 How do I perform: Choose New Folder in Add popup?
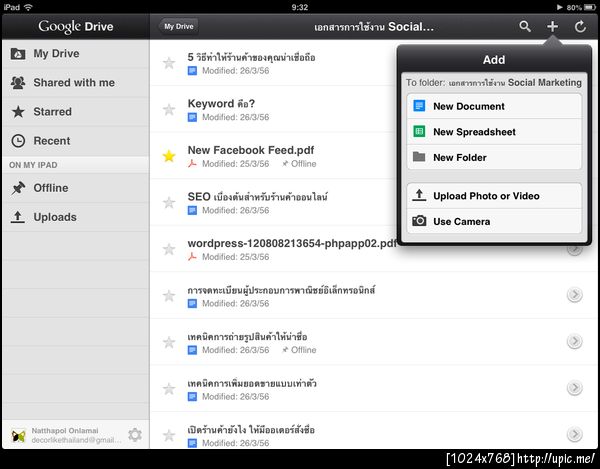pos(494,157)
